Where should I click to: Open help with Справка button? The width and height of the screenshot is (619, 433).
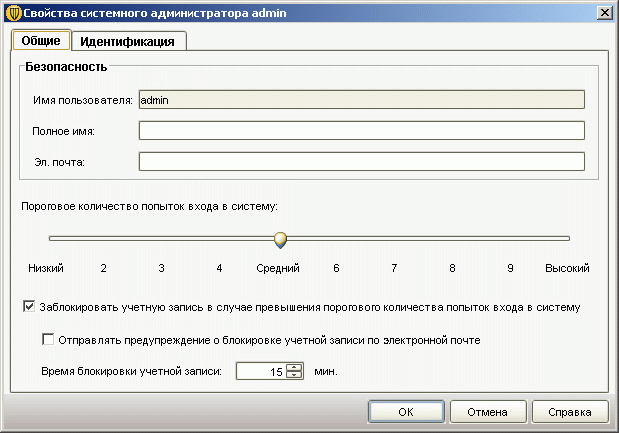coord(570,411)
